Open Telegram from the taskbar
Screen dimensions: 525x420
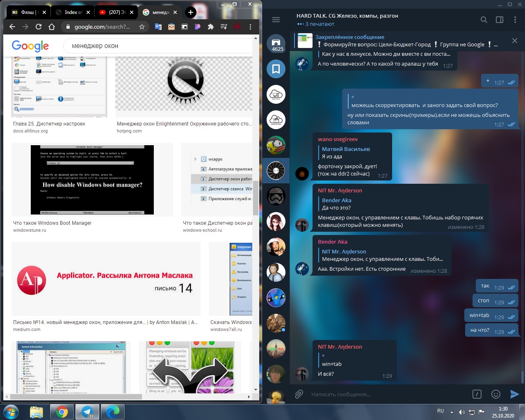tap(87, 412)
